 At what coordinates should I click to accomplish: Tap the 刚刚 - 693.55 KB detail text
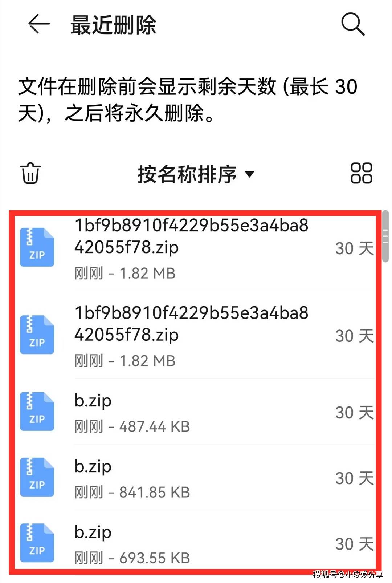132,558
